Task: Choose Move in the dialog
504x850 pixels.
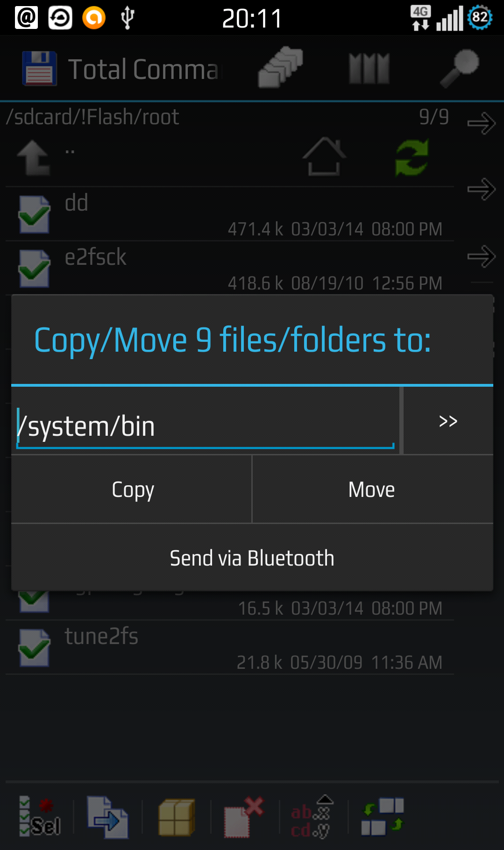Action: point(373,489)
